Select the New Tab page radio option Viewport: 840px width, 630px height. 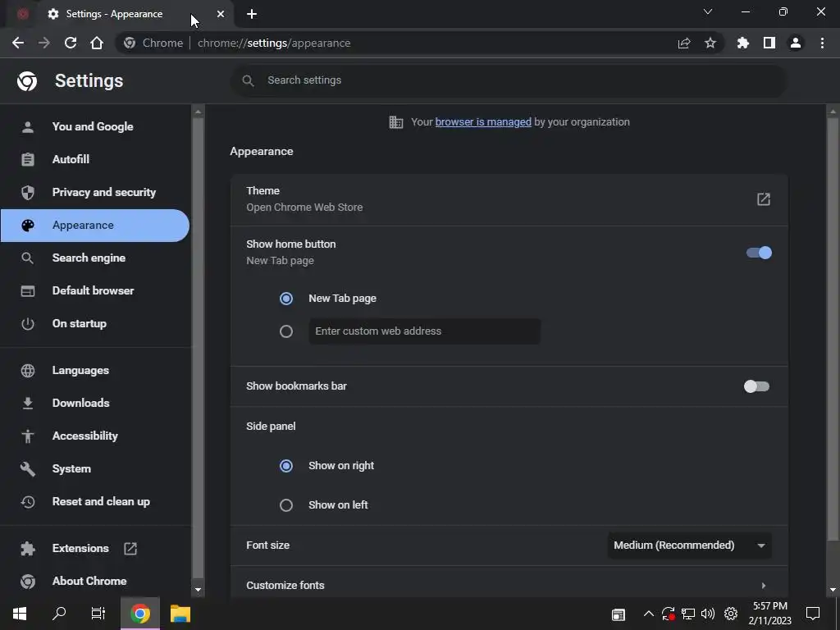click(x=286, y=299)
